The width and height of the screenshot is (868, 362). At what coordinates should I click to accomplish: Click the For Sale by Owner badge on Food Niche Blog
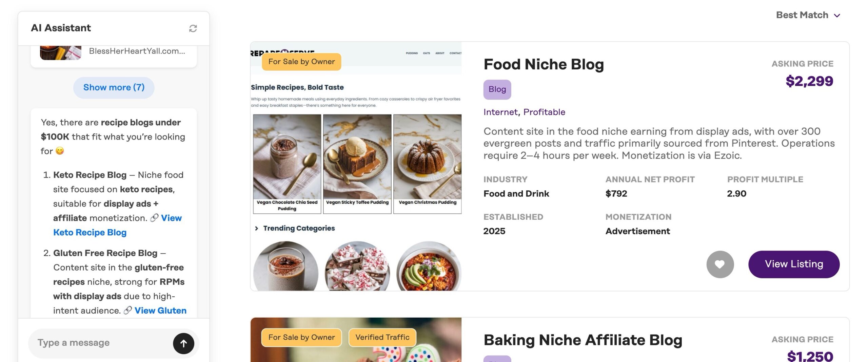pos(301,62)
